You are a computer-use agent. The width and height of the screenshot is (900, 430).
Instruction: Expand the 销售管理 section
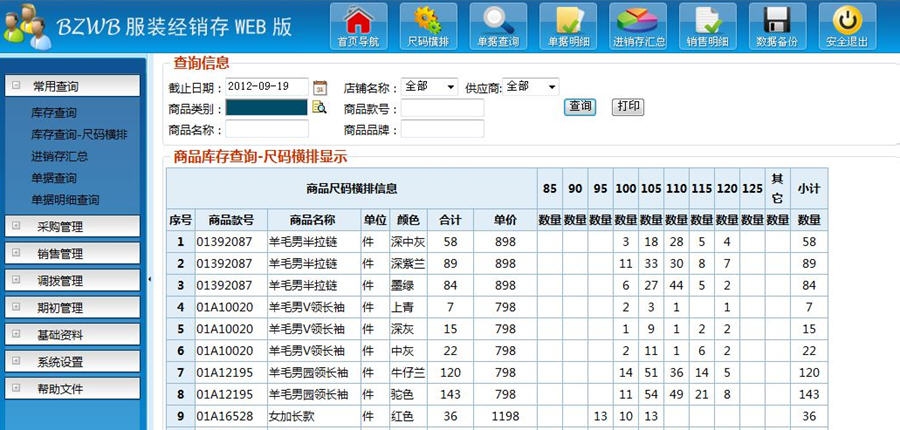coord(72,253)
